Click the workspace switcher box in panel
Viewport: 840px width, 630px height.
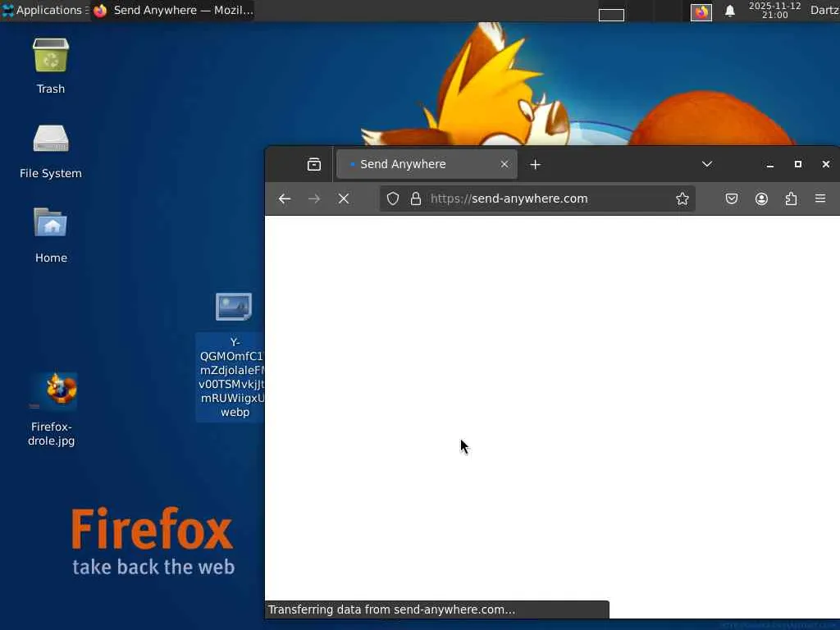pos(611,15)
